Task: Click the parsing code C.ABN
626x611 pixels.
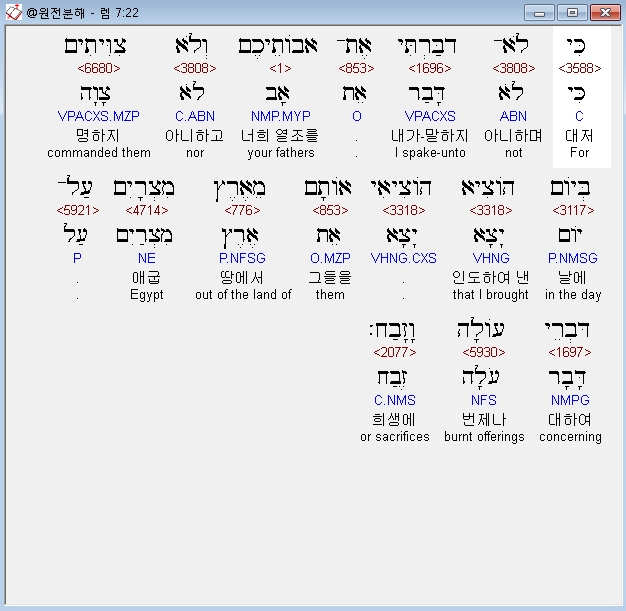Action: [x=195, y=116]
